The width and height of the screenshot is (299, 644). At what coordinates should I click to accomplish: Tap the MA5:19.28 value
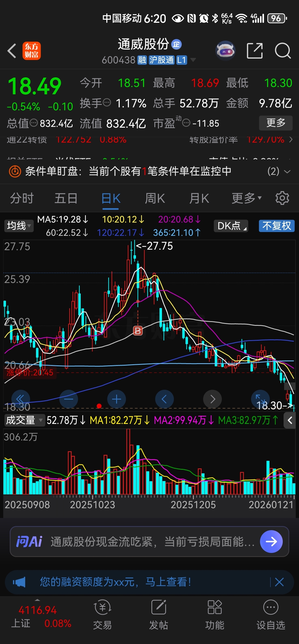tap(63, 219)
